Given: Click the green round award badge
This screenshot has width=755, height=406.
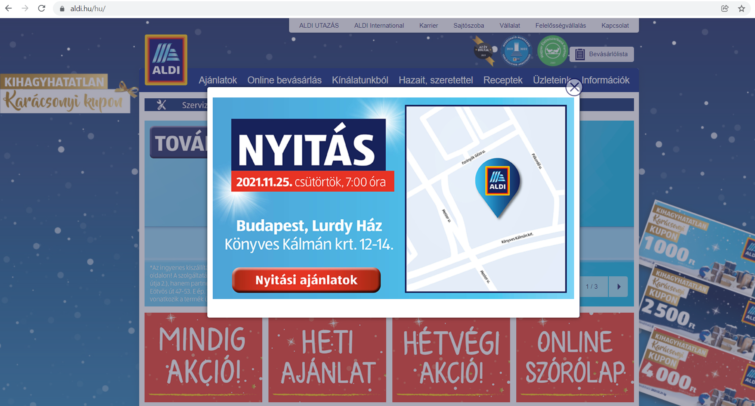Looking at the screenshot, I should point(552,50).
